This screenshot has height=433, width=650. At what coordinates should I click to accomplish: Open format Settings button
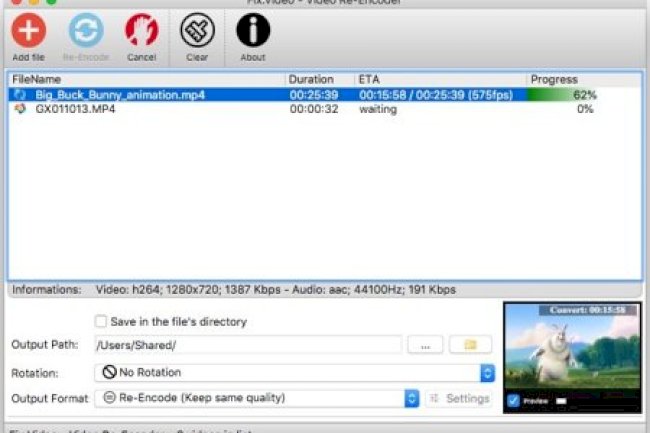(459, 399)
